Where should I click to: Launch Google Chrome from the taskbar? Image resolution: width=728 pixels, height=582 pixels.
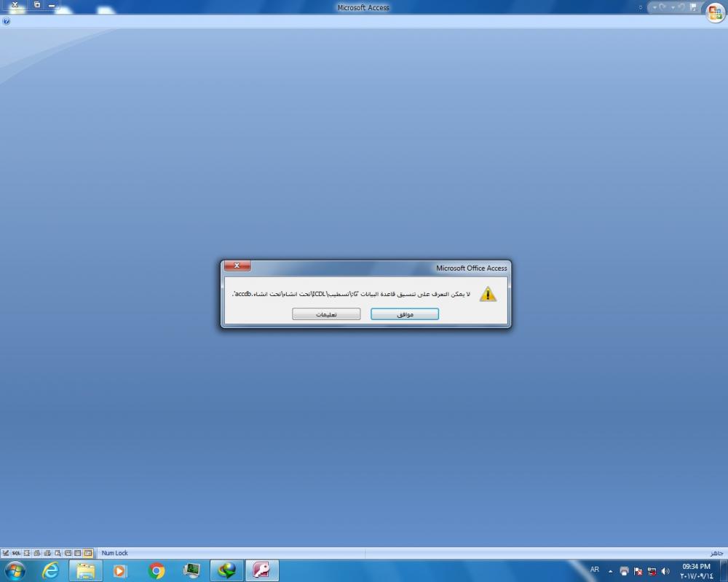coord(157,570)
